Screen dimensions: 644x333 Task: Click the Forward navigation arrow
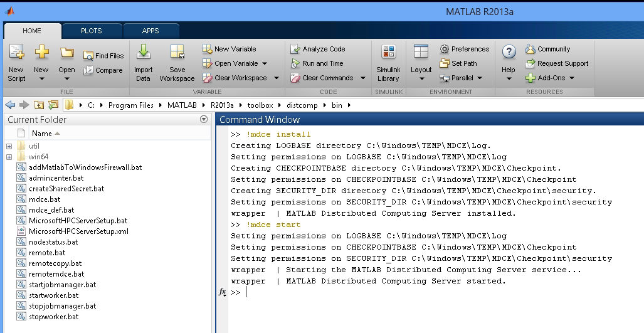pyautogui.click(x=24, y=105)
